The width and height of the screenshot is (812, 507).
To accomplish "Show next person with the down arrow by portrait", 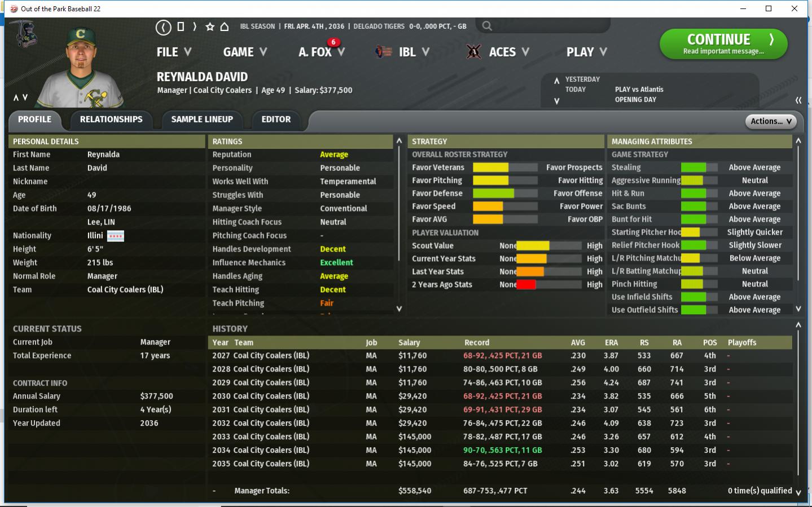I will point(25,98).
